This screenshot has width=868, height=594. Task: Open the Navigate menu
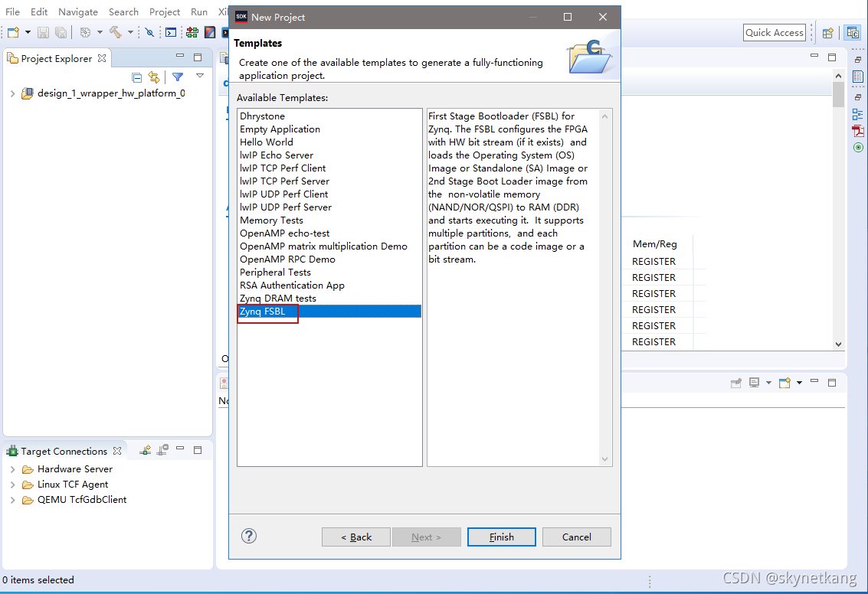(78, 11)
